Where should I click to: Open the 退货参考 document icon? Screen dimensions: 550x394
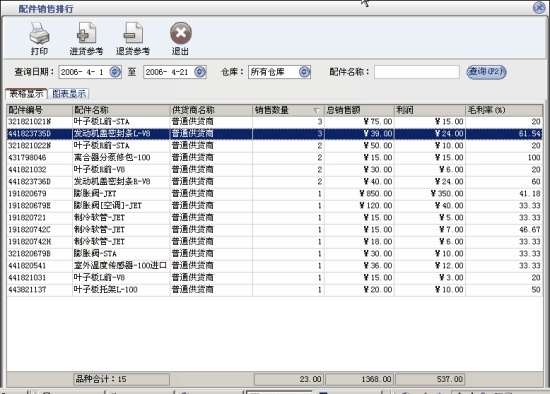133,33
